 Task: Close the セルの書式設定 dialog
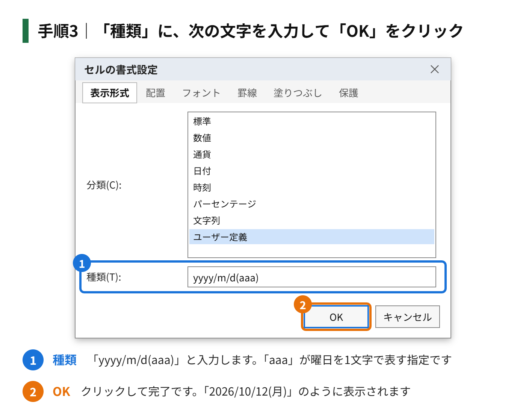(435, 69)
